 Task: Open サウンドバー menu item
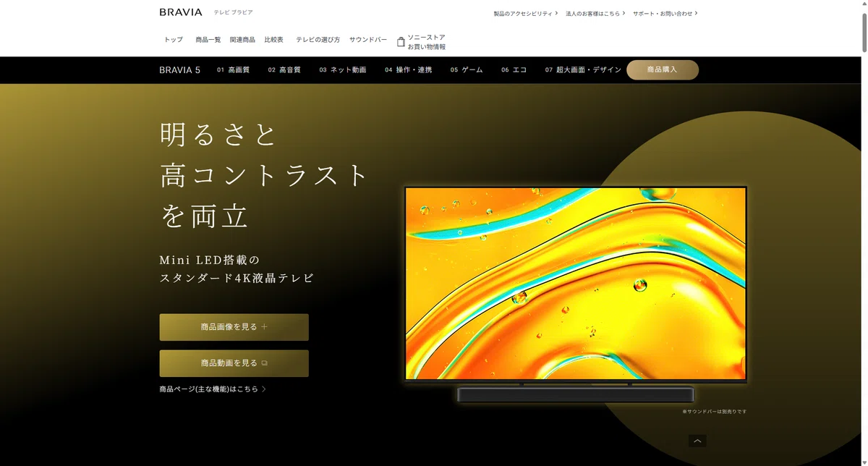point(368,40)
